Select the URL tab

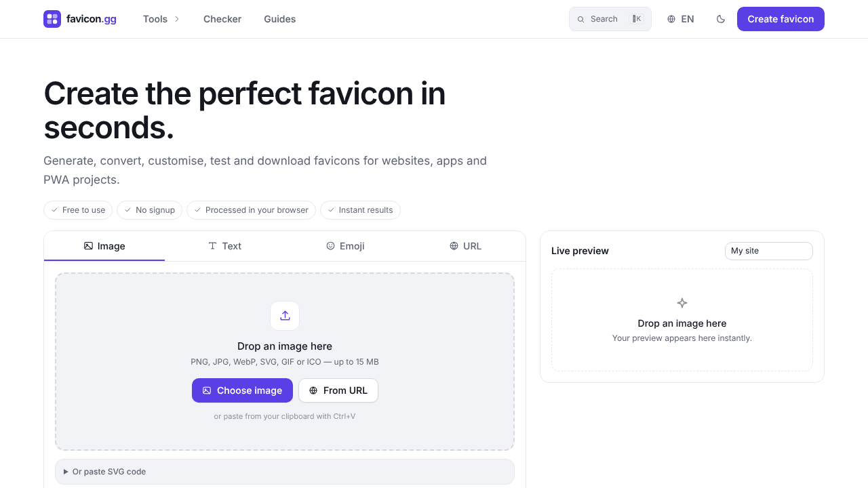(x=465, y=246)
